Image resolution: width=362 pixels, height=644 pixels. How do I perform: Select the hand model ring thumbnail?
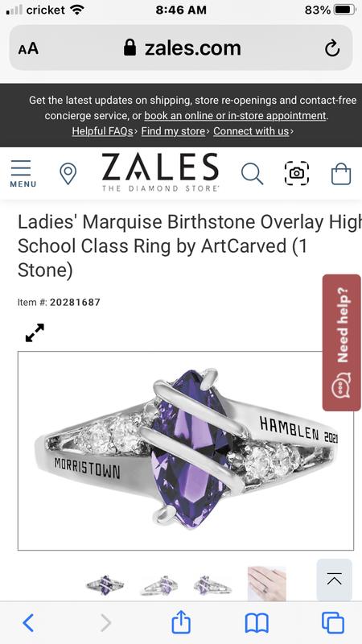pos(267,584)
